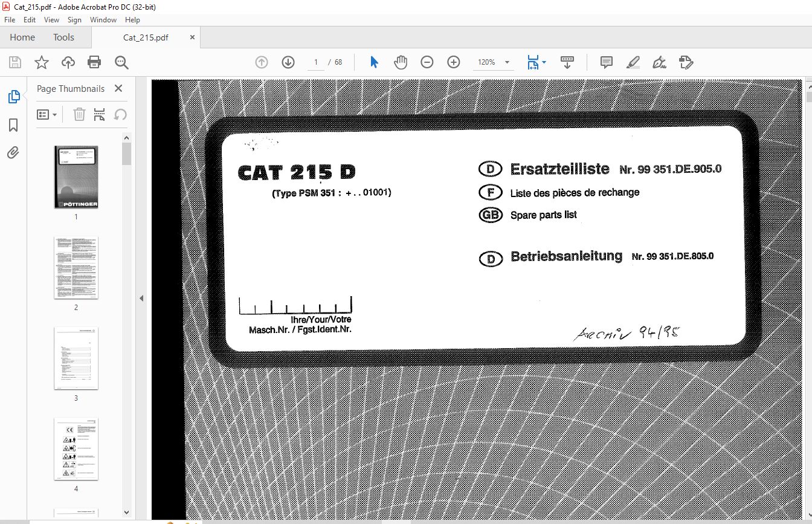Image resolution: width=812 pixels, height=524 pixels.
Task: Click the upload to cloud icon
Action: tap(68, 62)
